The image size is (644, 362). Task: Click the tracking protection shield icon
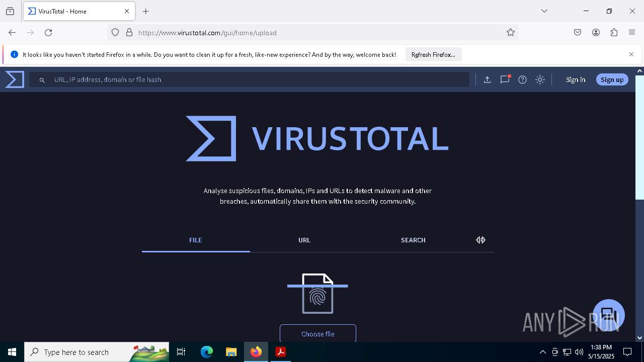click(115, 33)
